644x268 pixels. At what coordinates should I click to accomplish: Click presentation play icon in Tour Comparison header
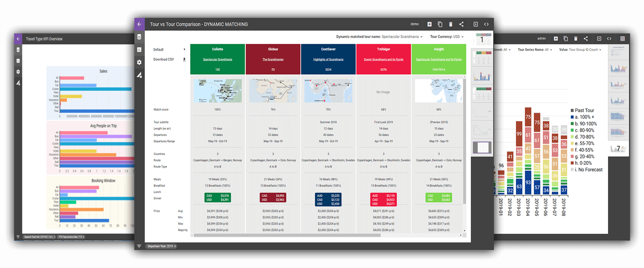point(475,24)
